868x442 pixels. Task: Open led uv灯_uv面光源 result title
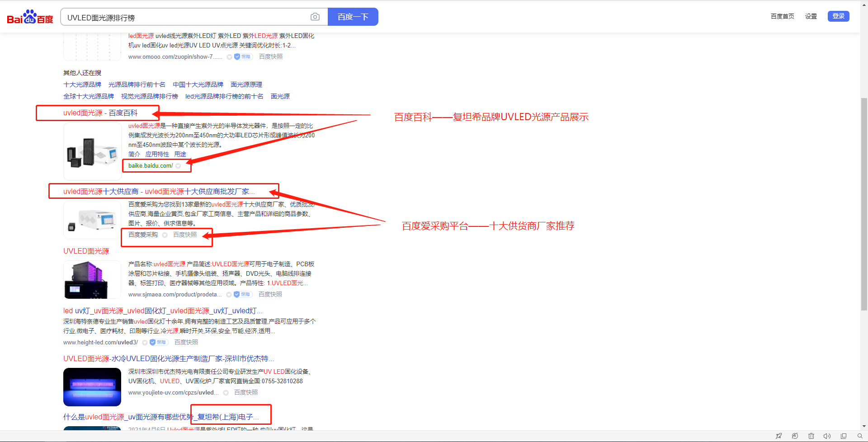click(x=163, y=311)
